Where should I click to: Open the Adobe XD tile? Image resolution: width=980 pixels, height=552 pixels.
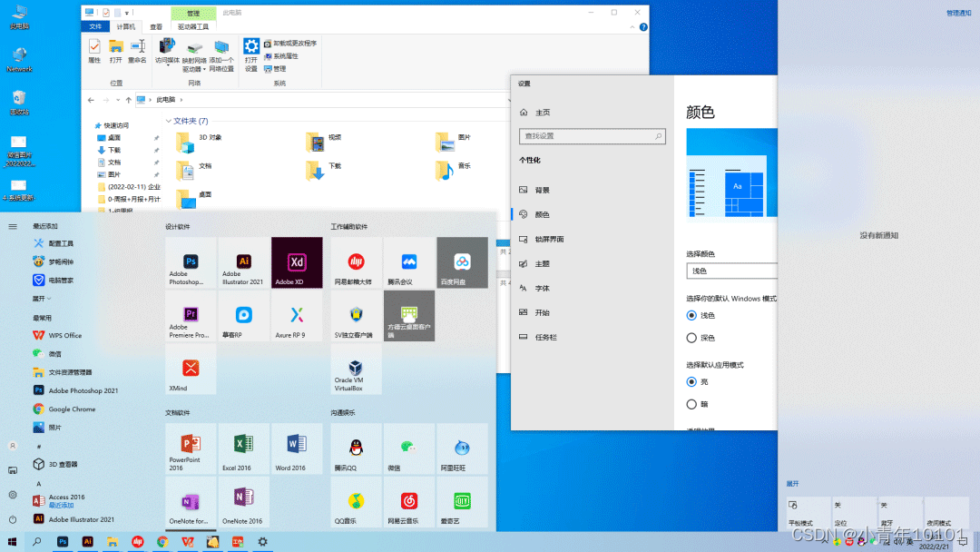click(x=297, y=262)
